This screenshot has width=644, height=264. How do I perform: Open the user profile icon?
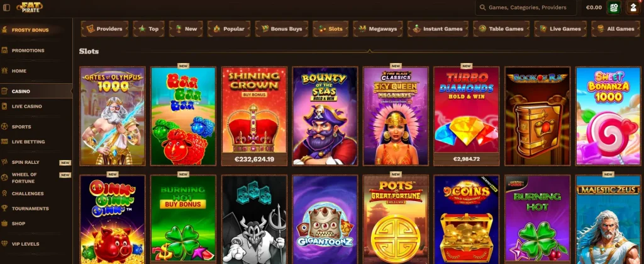[x=633, y=8]
